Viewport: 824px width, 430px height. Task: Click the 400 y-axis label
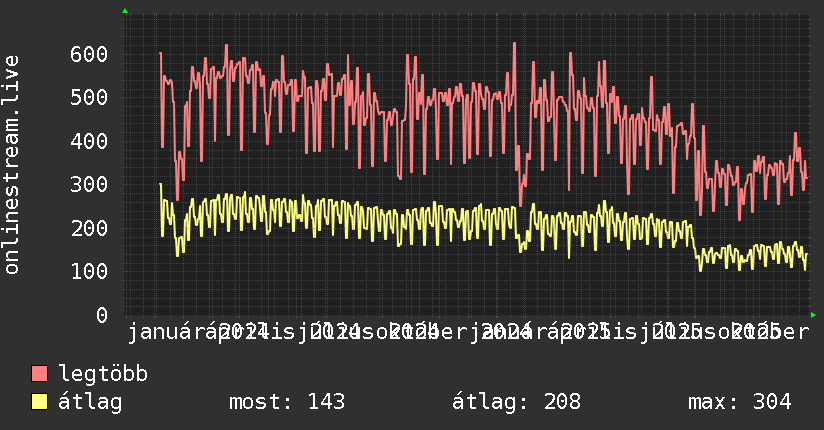coord(89,141)
